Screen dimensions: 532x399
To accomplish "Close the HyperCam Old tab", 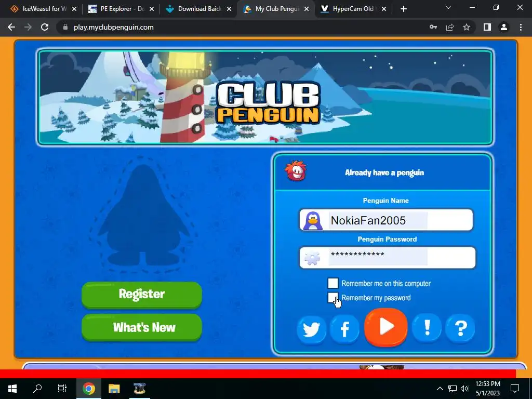I will 384,9.
